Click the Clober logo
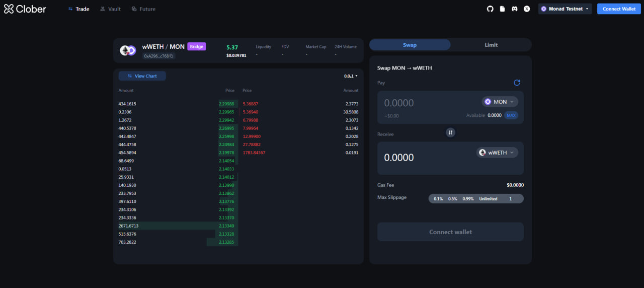Viewport: 644px width, 288px height. pyautogui.click(x=25, y=9)
